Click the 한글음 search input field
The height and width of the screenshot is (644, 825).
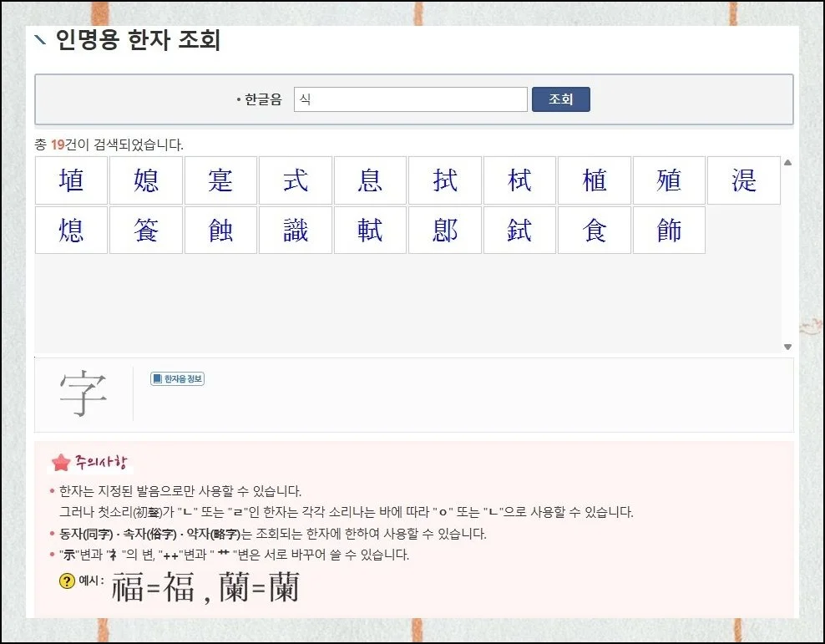pyautogui.click(x=410, y=98)
